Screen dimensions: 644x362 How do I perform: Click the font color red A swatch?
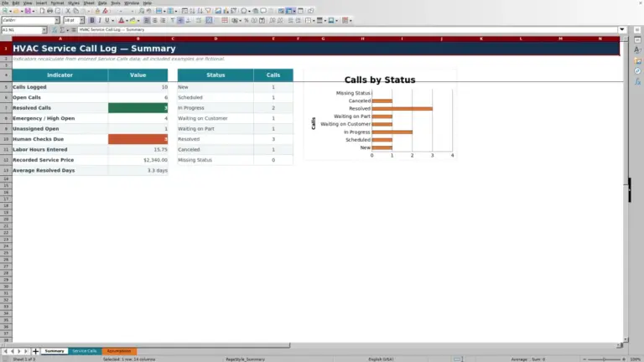click(121, 20)
